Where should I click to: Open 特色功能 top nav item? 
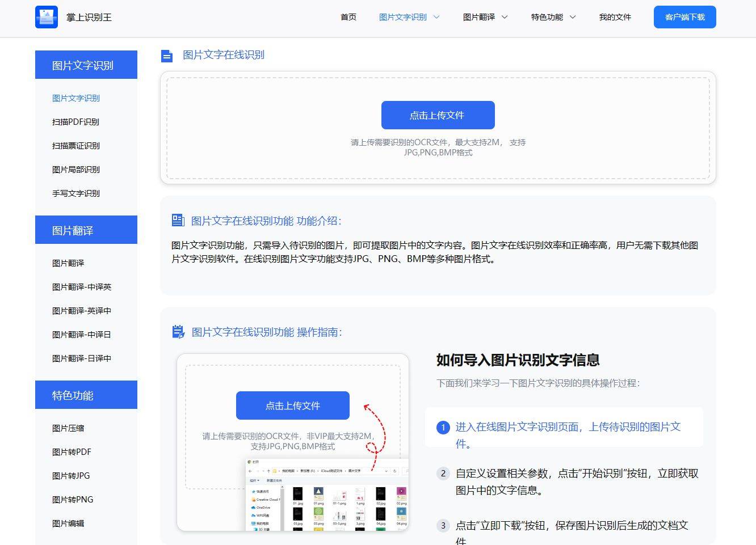point(547,17)
